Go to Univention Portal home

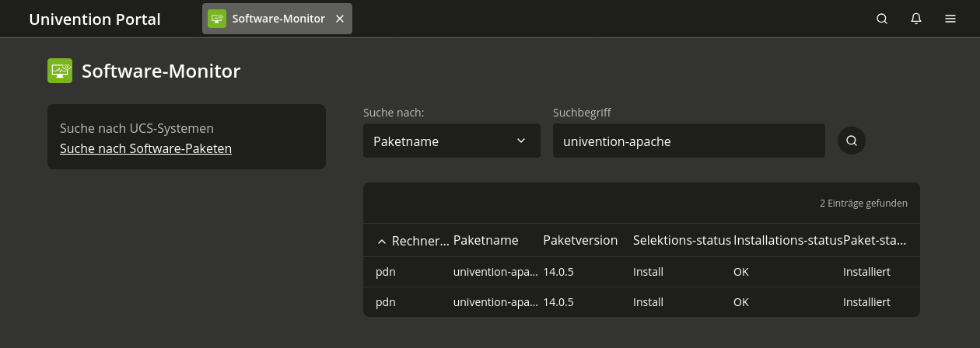[95, 19]
